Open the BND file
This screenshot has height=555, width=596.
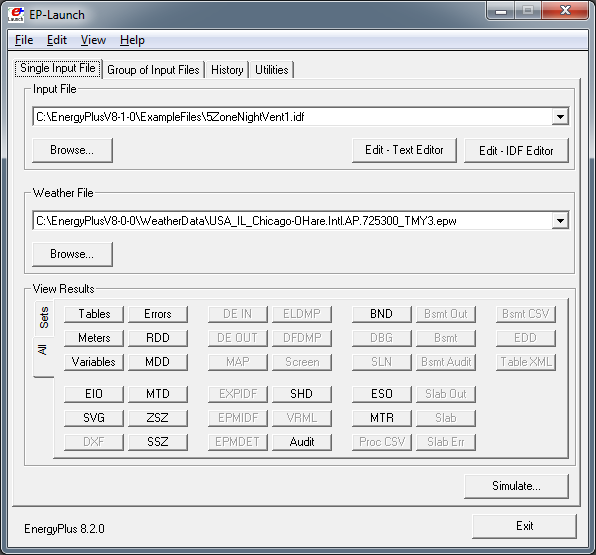click(382, 314)
